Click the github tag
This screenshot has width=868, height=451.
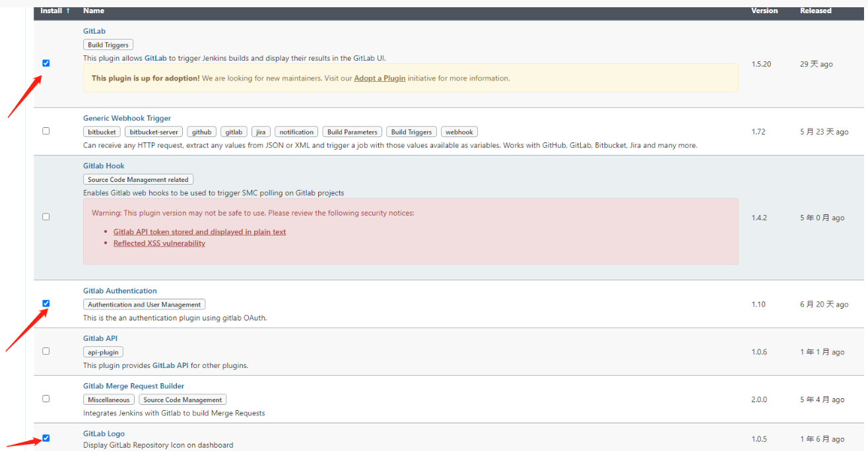[202, 132]
